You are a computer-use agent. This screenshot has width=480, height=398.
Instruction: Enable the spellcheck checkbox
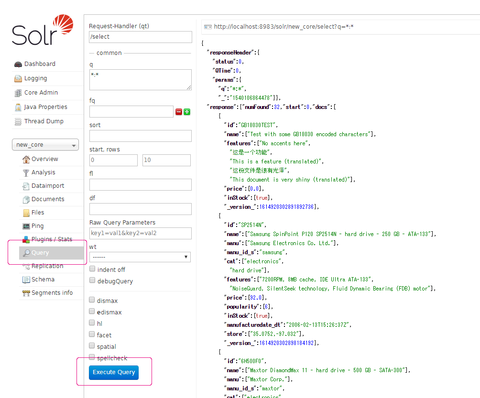click(x=92, y=357)
